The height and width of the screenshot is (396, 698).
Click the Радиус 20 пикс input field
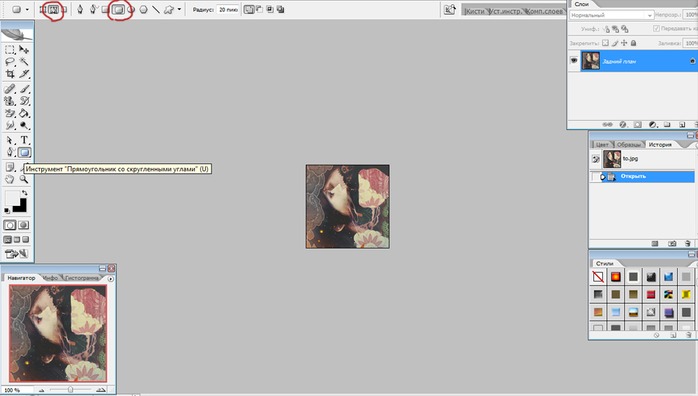click(x=228, y=9)
